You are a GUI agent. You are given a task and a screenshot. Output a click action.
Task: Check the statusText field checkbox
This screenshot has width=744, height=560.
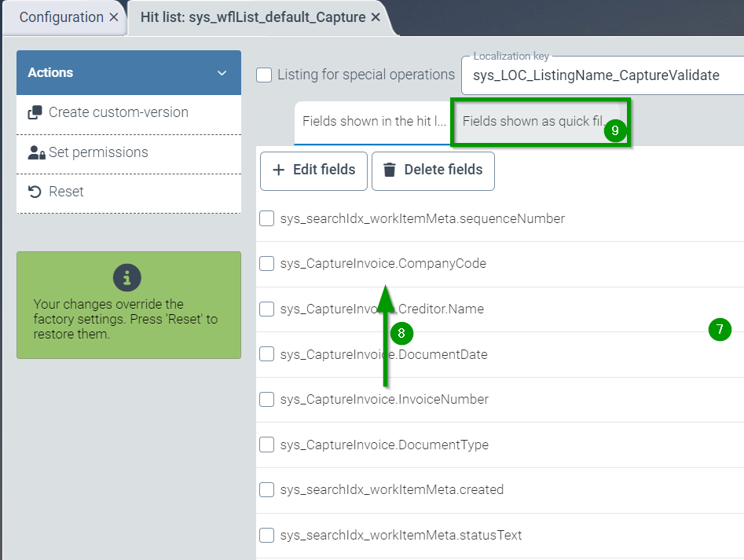coord(267,536)
